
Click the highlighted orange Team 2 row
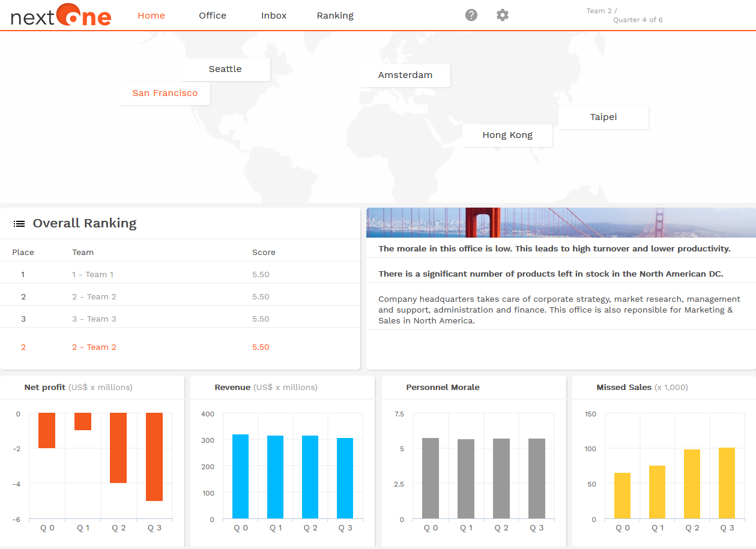180,347
